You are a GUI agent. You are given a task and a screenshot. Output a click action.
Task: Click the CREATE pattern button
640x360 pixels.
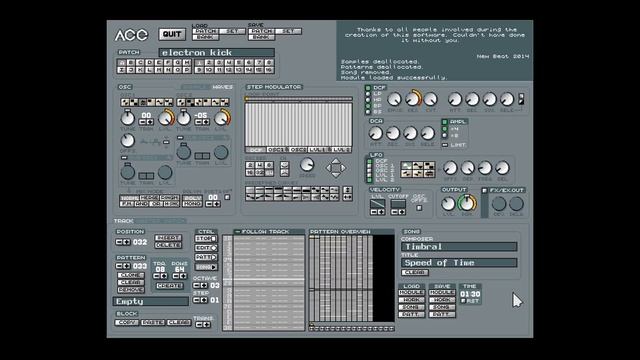click(x=169, y=286)
